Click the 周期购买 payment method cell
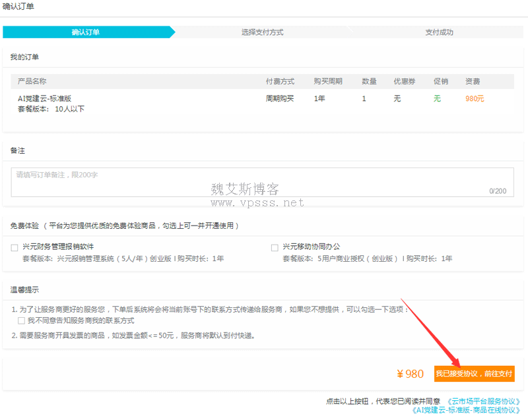This screenshot has width=528, height=420. coord(280,98)
